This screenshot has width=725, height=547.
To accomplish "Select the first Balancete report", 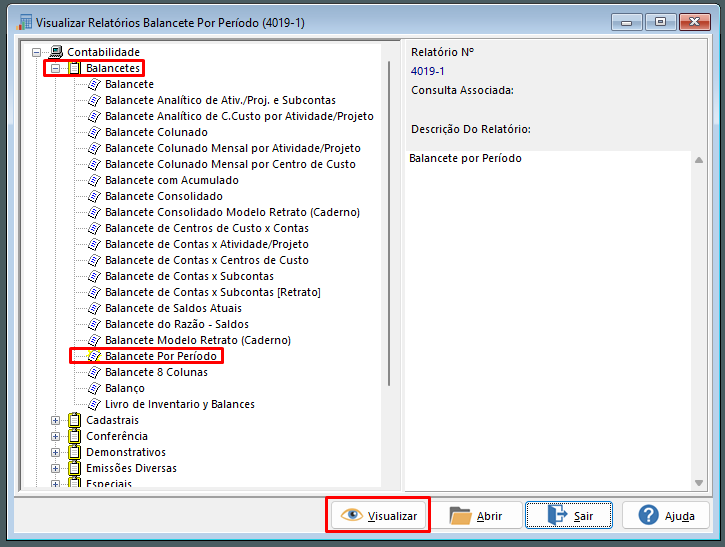I will pos(129,84).
